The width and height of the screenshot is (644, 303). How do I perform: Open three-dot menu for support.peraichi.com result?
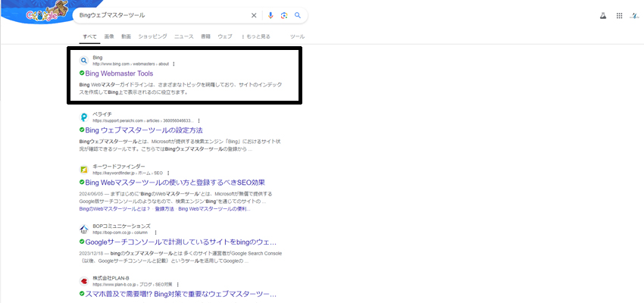199,120
